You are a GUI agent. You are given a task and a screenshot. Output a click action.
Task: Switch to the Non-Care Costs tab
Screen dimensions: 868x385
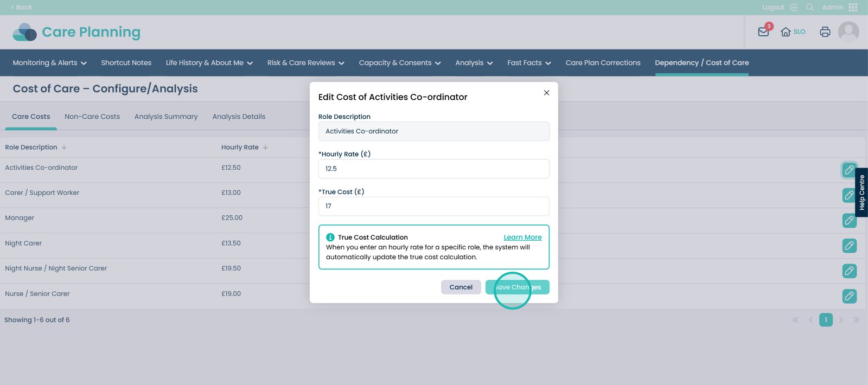tap(92, 117)
